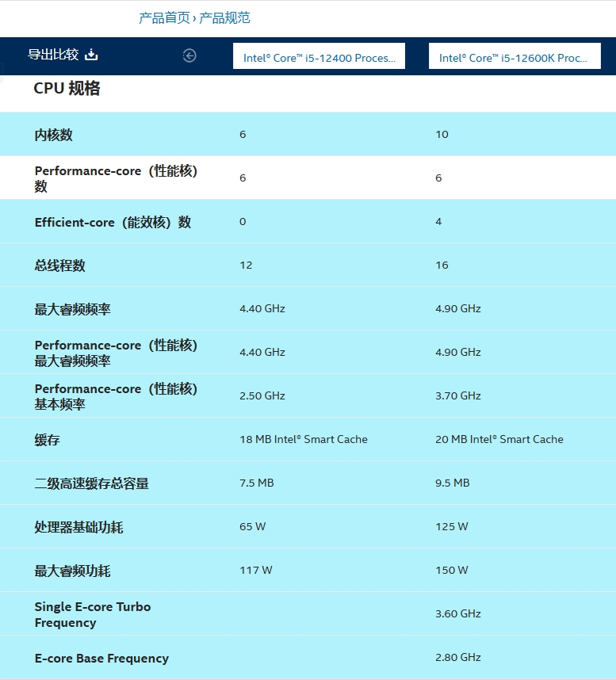Open the Intel Core i5-12400 processor link
616x680 pixels.
tap(319, 56)
